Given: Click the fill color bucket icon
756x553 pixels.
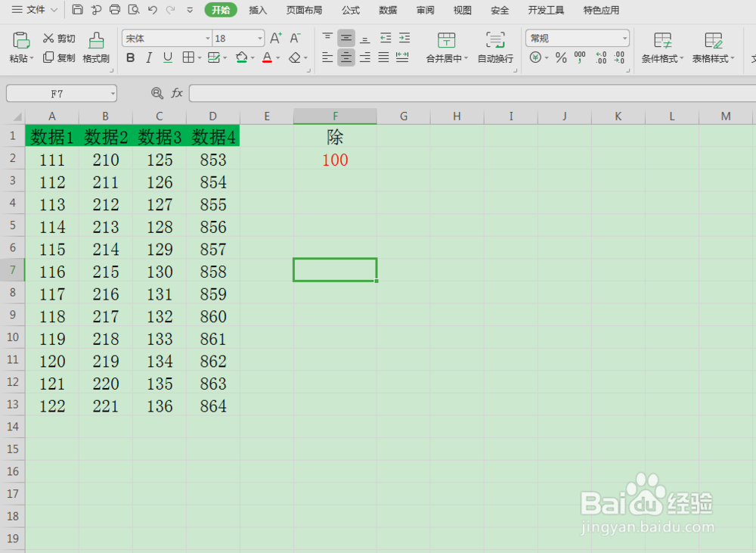Looking at the screenshot, I should click(242, 58).
